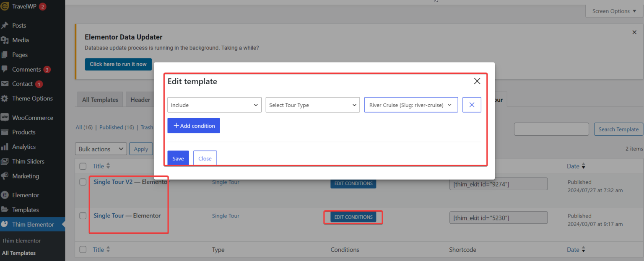This screenshot has height=261, width=644.
Task: Click the Thim Sliders icon
Action: point(5,162)
